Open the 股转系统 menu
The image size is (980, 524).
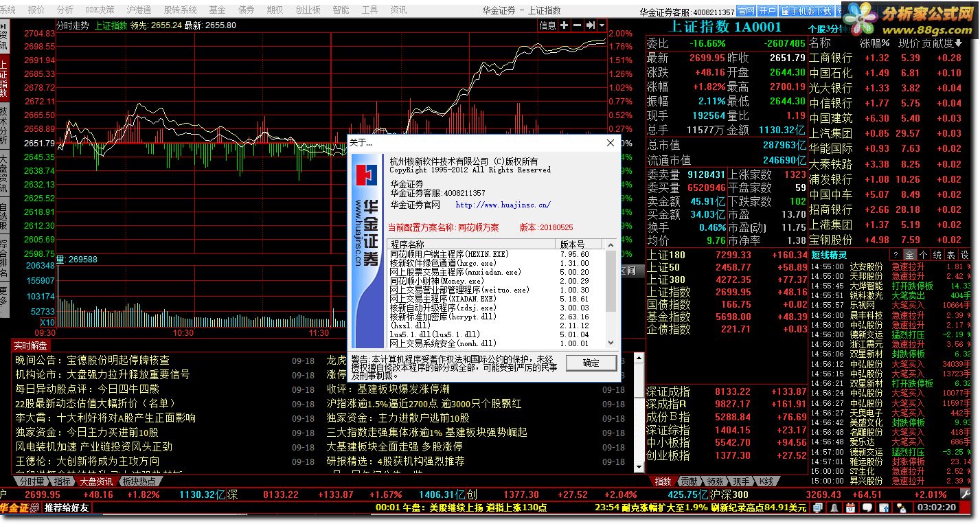point(180,10)
